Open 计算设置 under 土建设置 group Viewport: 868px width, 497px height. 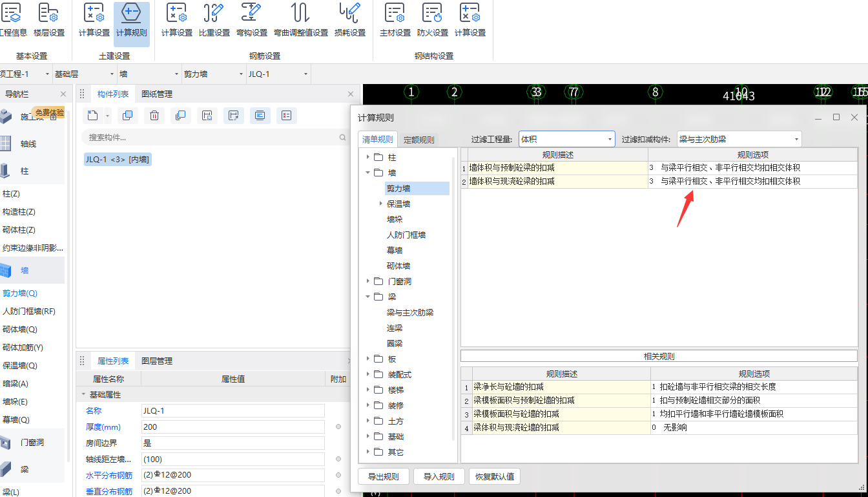coord(94,21)
